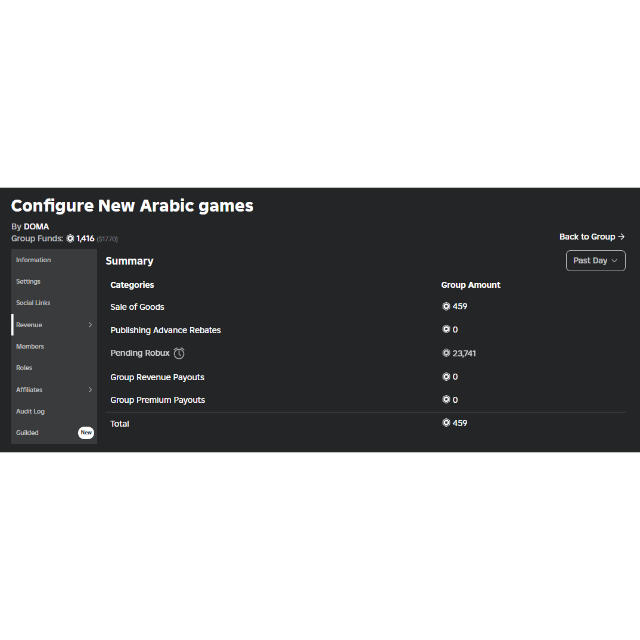640x640 pixels.
Task: Open the Information sidebar section
Action: tap(33, 260)
